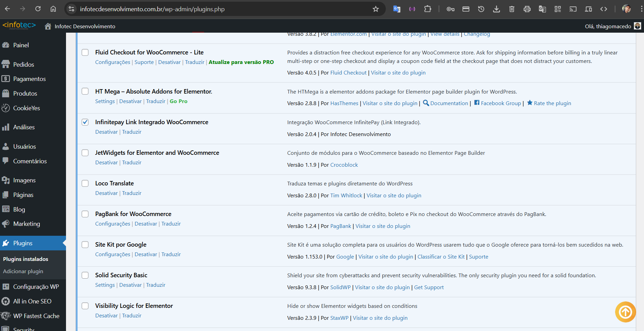Screen dimensions: 644x331
Task: Open the Painel dashboard icon in sidebar
Action: click(6, 45)
